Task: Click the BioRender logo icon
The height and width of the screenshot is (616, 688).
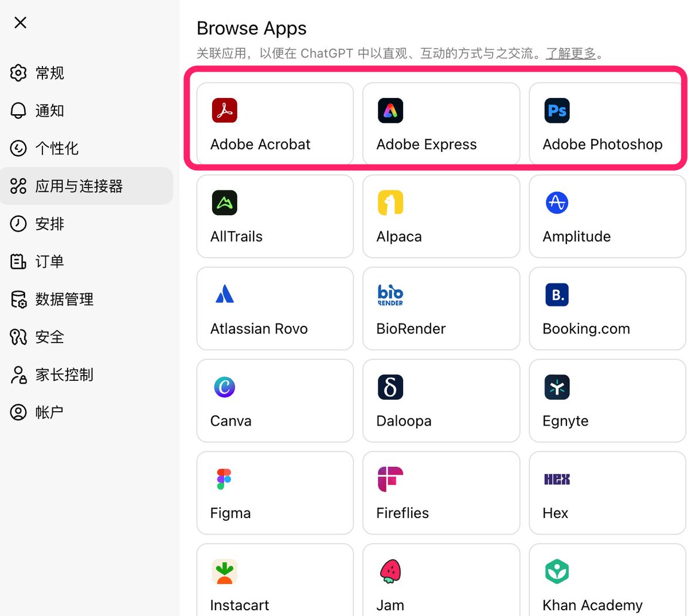Action: [390, 294]
